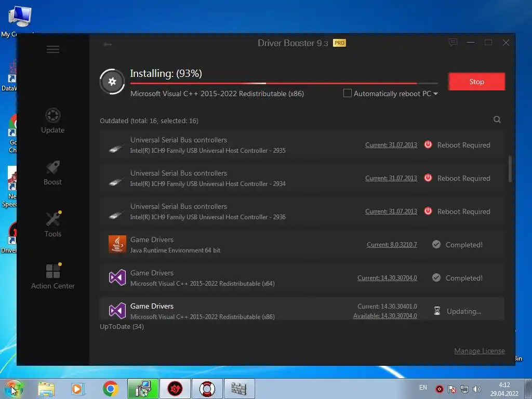This screenshot has width=532, height=399.
Task: Open media player from taskbar
Action: coord(77,389)
